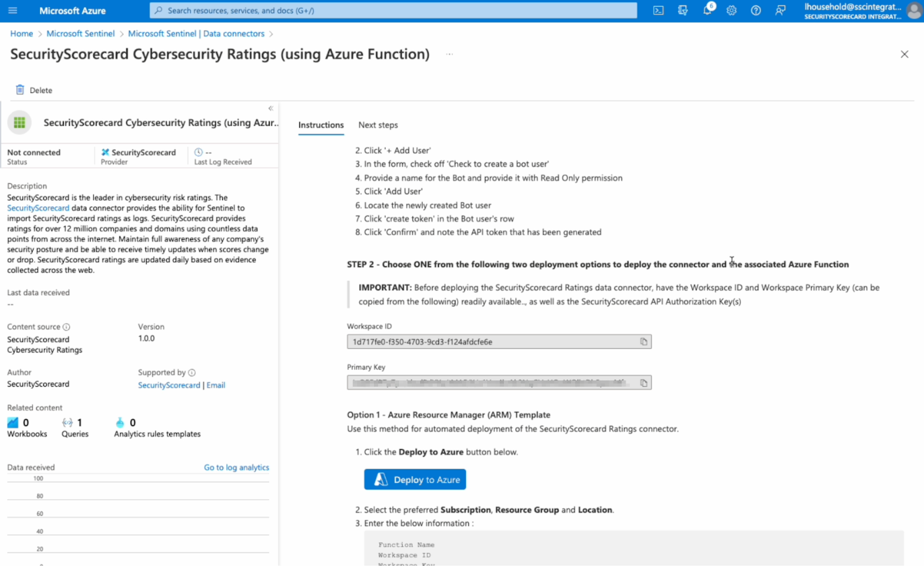The height and width of the screenshot is (586, 924).
Task: Click the 'Not connected' status text
Action: [x=34, y=152]
